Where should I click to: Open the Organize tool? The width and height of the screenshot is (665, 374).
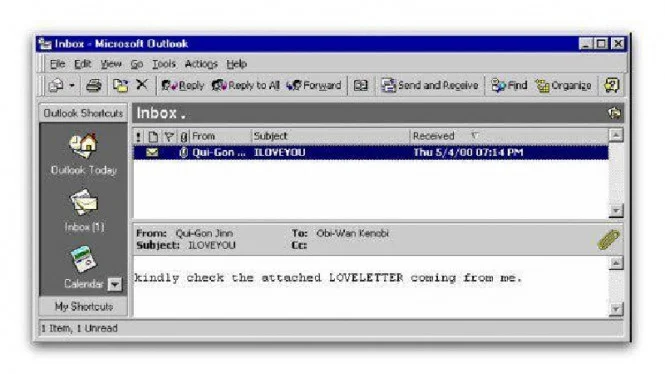563,86
